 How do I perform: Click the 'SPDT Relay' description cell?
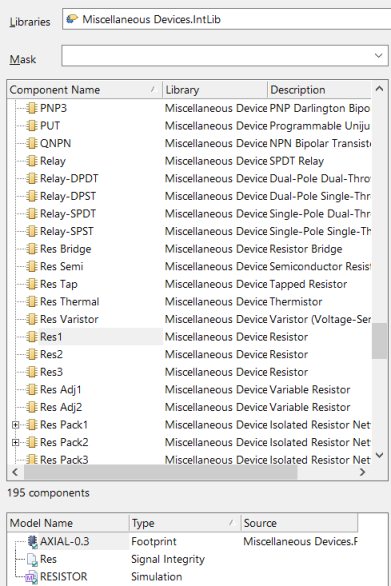[x=296, y=161]
